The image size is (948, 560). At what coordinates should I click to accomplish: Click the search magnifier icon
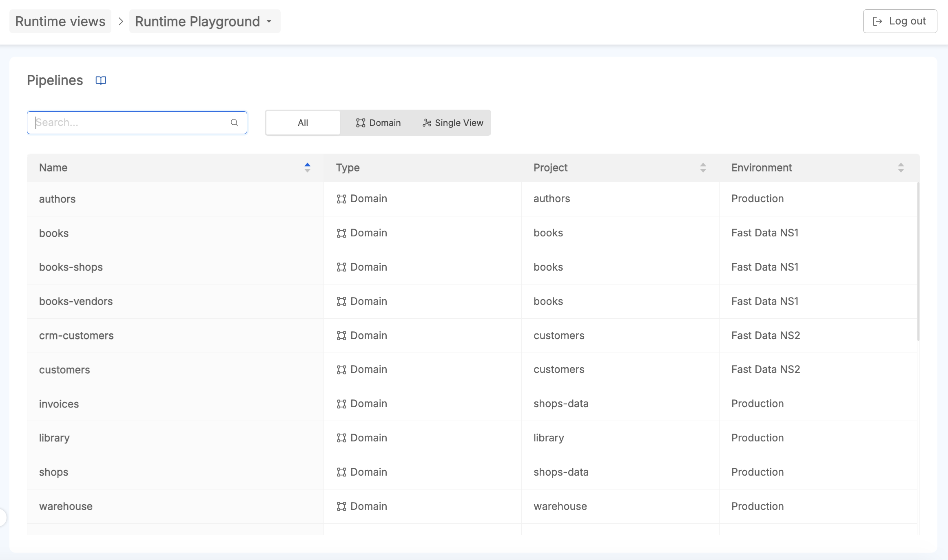tap(235, 122)
